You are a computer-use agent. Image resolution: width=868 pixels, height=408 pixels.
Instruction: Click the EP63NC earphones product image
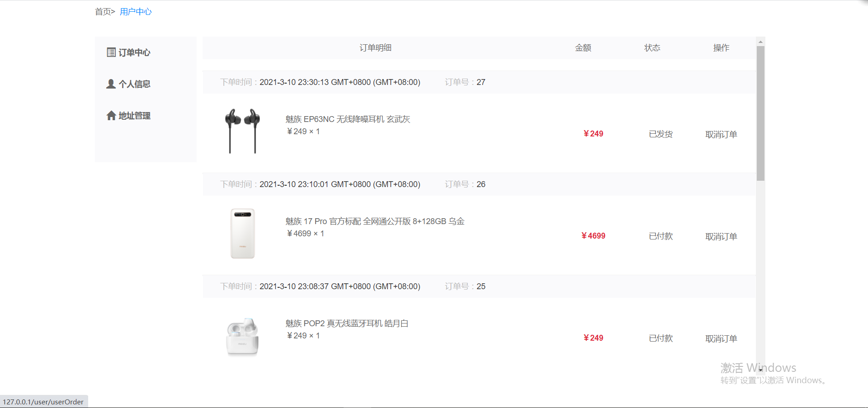coord(243,131)
